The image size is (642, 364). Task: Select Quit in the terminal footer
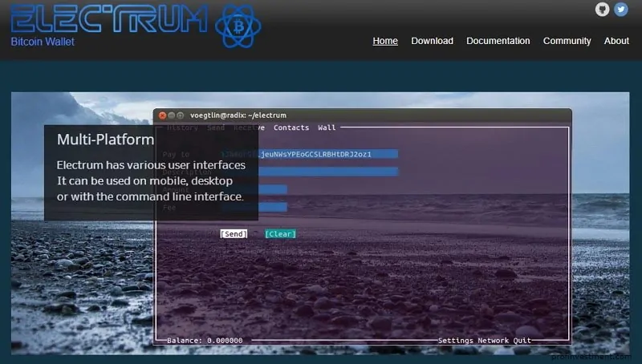point(522,340)
